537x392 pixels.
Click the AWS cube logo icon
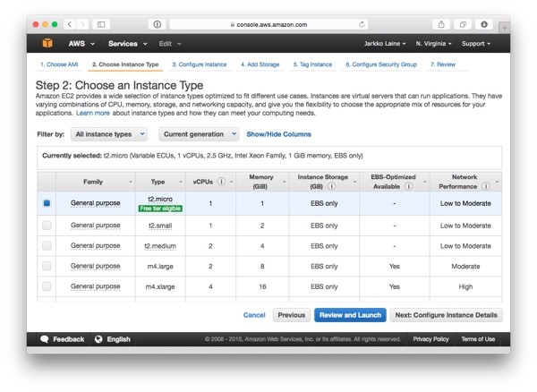click(47, 43)
